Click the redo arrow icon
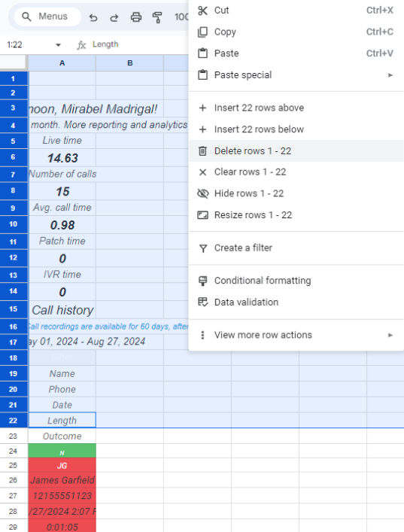 [x=114, y=17]
